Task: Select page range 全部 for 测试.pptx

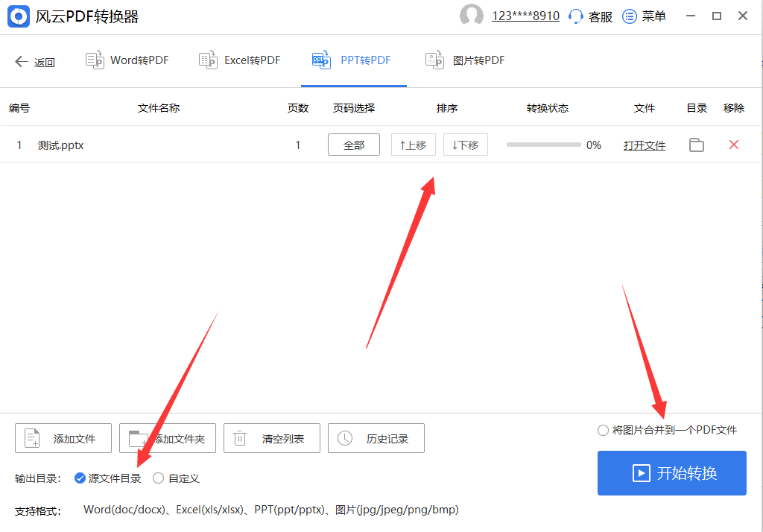Action: pos(354,145)
